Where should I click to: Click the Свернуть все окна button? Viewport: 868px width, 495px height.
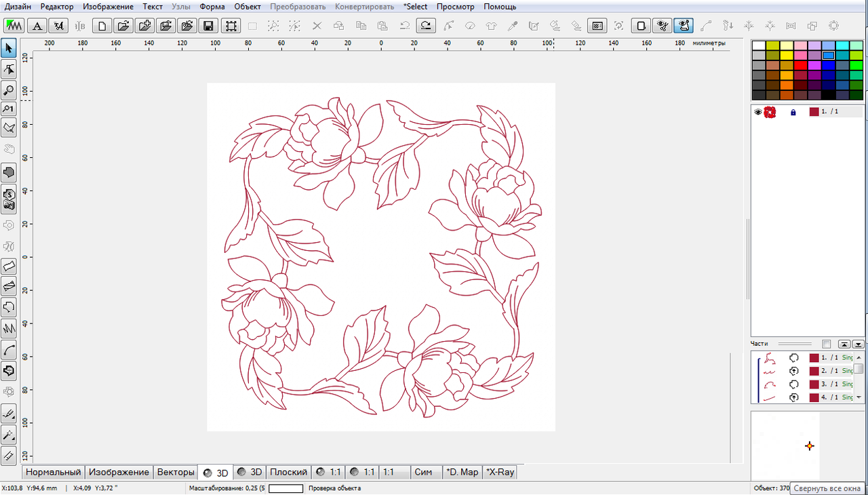coord(827,488)
